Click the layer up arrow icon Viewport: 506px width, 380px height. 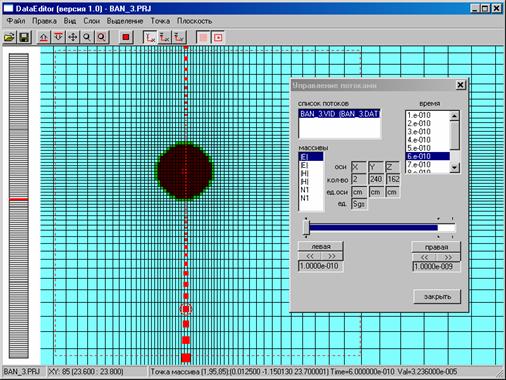pyautogui.click(x=44, y=37)
